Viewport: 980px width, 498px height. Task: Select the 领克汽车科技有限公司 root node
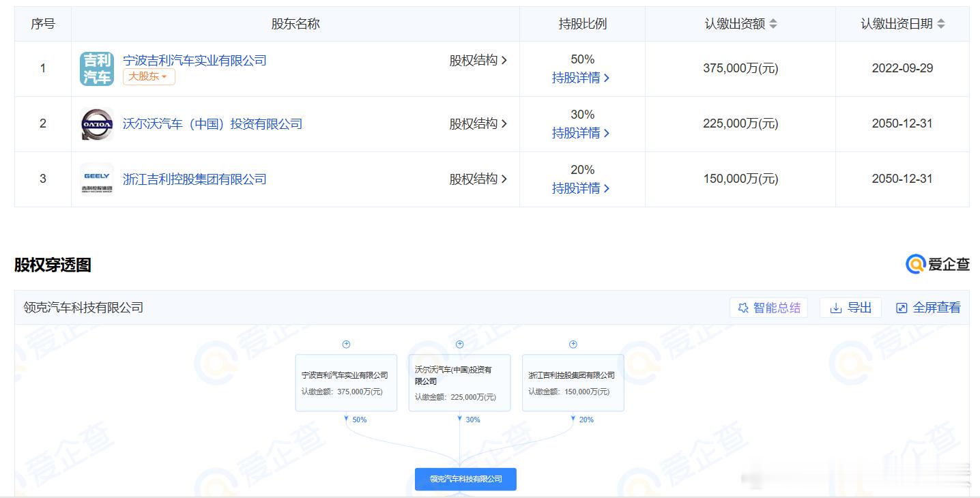(x=465, y=479)
